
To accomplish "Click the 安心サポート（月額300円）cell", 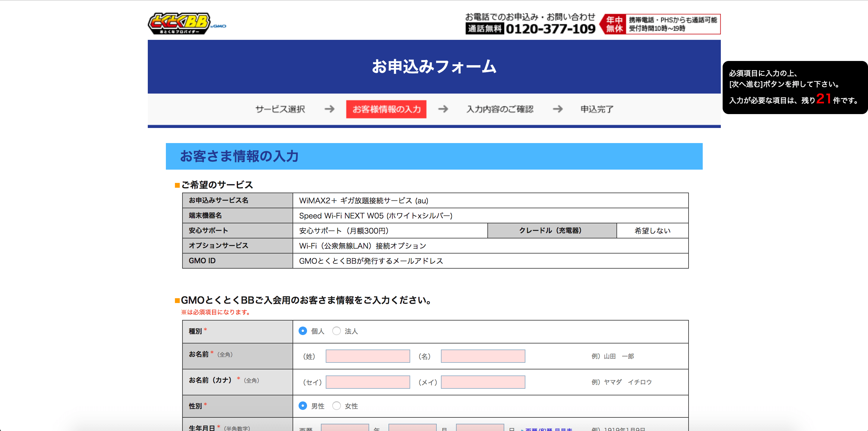I will click(x=390, y=231).
